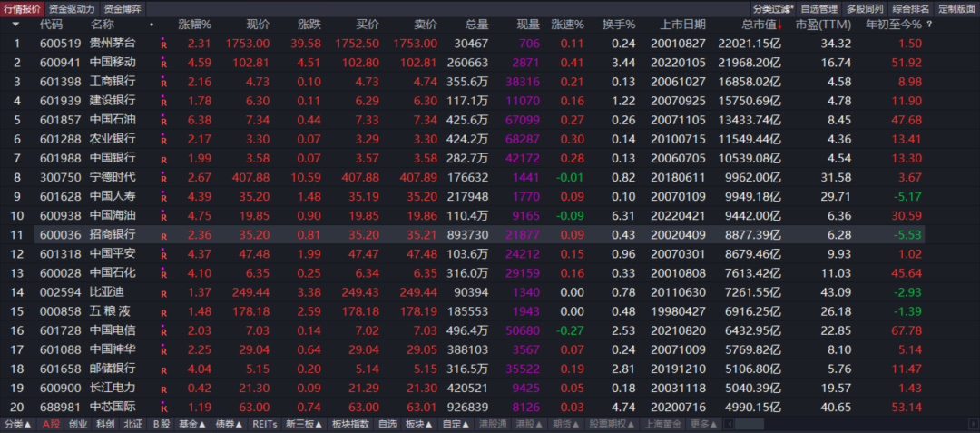Expand the 分类 category menu at bottom
The image size is (980, 433).
tap(18, 424)
